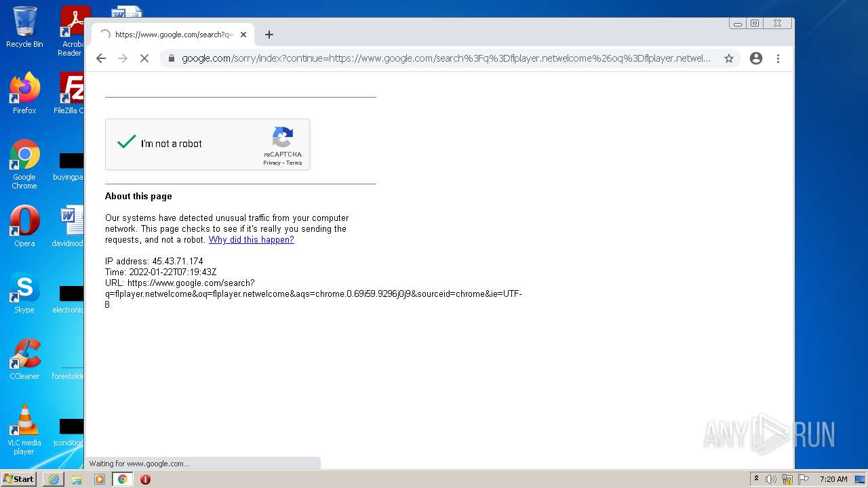Click the address bar URL
This screenshot has height=488, width=868.
coord(446,58)
